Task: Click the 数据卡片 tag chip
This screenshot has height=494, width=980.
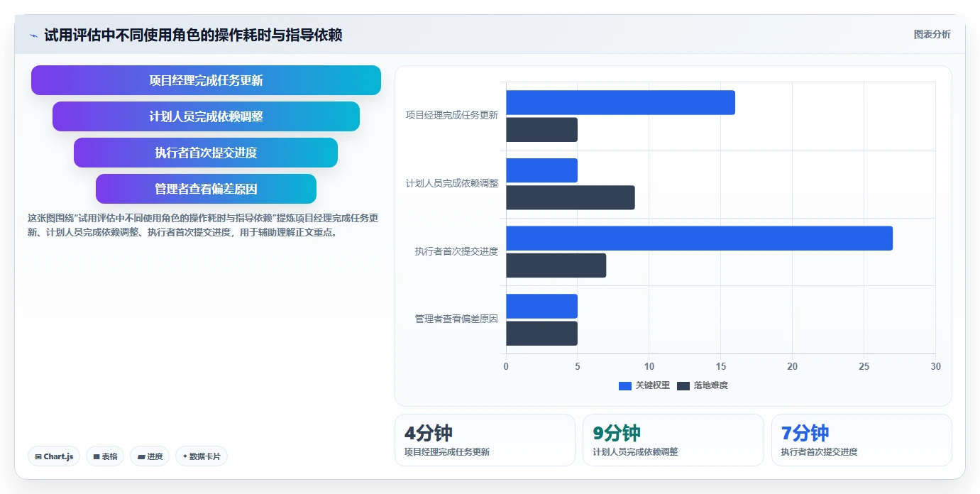Action: coord(202,456)
